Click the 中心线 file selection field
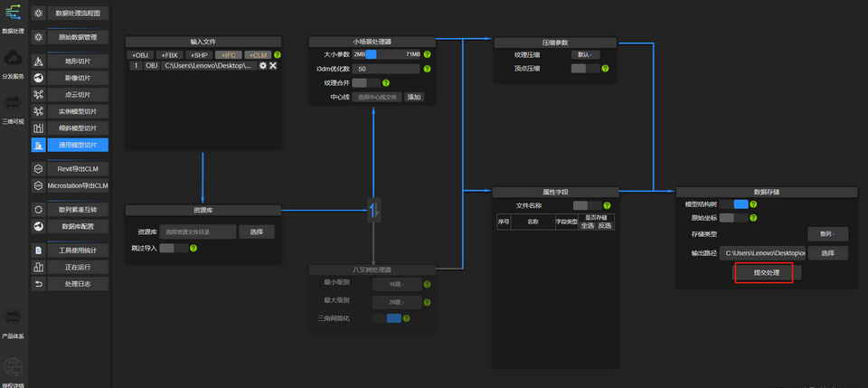Image resolution: width=868 pixels, height=388 pixels. pyautogui.click(x=377, y=97)
